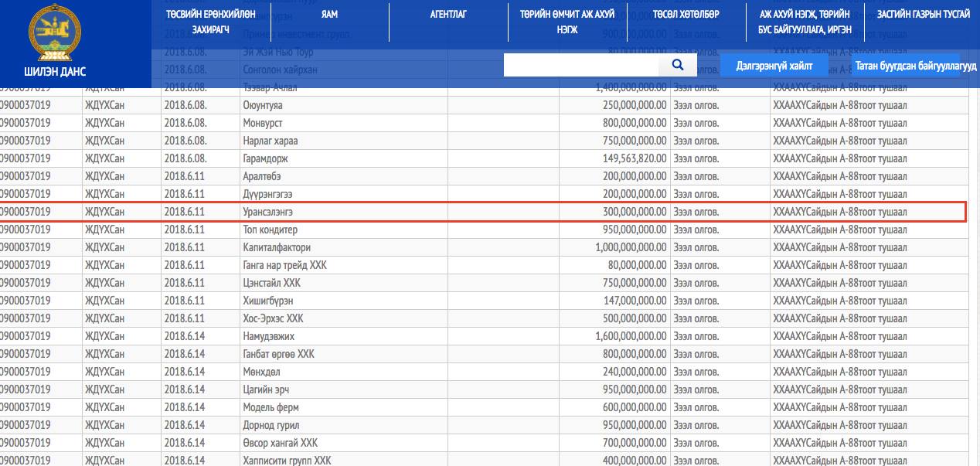
Task: Open Төрийн өмчит аж ахуй нэгж menu
Action: point(567,22)
